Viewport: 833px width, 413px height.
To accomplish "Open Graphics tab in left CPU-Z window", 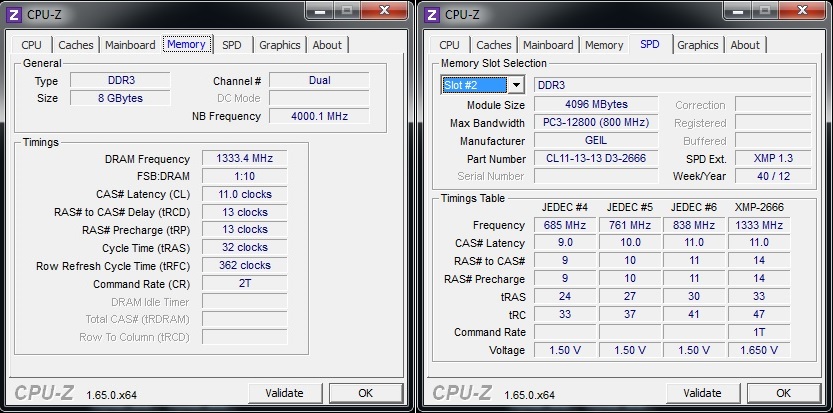I will coord(280,45).
